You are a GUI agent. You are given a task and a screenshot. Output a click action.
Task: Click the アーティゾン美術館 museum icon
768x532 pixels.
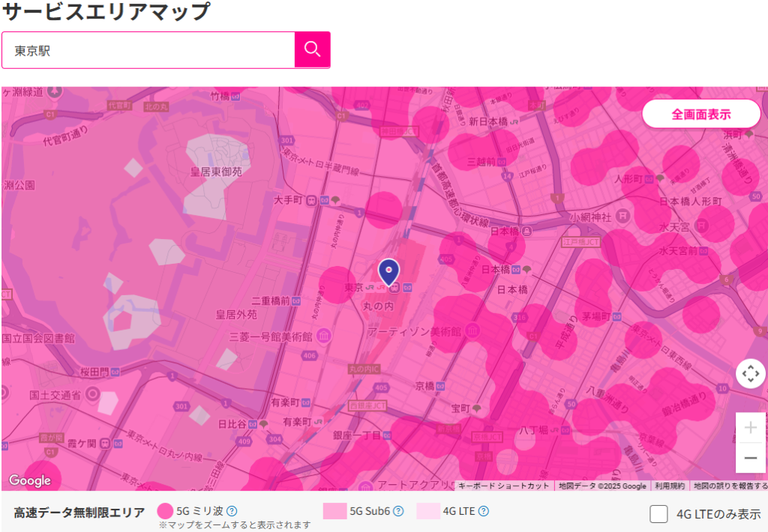point(472,331)
